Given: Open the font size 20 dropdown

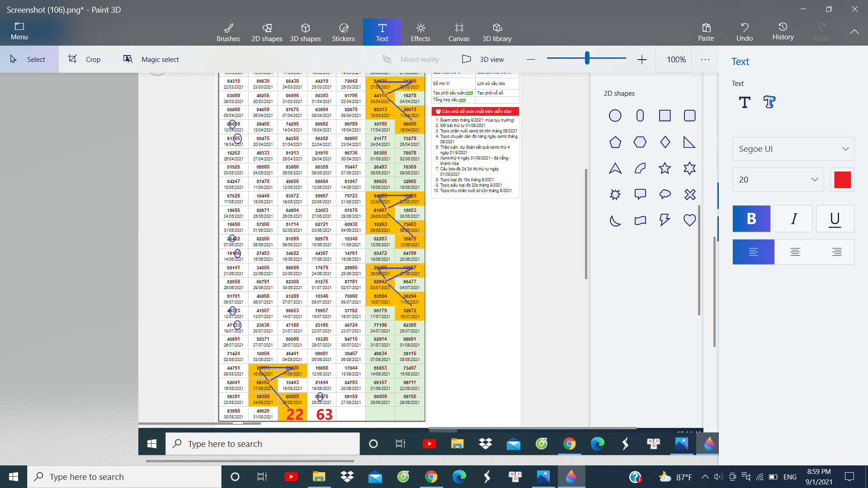Looking at the screenshot, I should tap(778, 179).
